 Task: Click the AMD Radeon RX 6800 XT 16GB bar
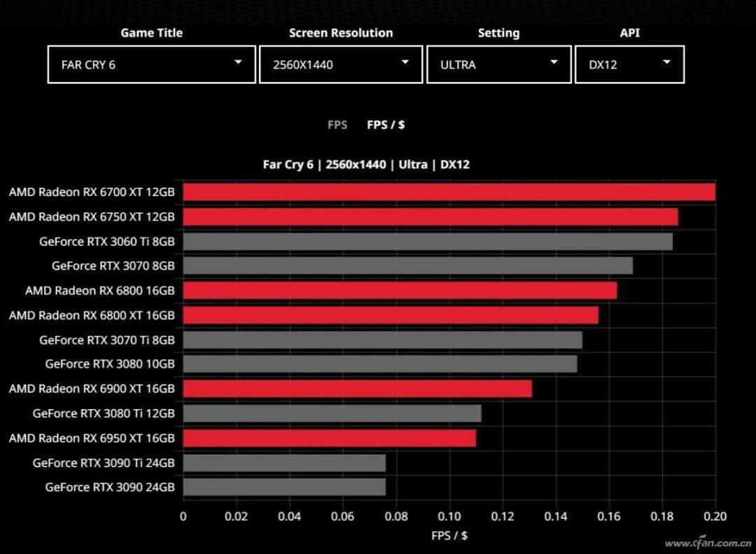pos(391,315)
